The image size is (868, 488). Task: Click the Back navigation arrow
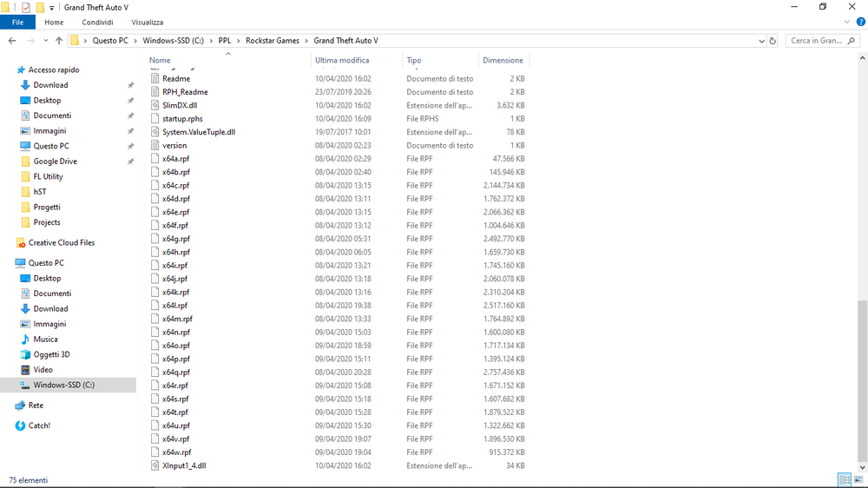12,41
